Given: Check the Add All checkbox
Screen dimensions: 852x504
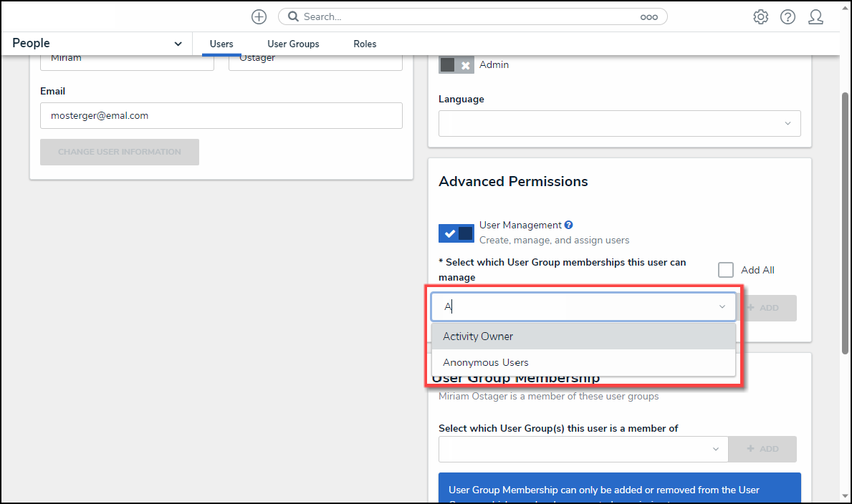Looking at the screenshot, I should click(725, 270).
